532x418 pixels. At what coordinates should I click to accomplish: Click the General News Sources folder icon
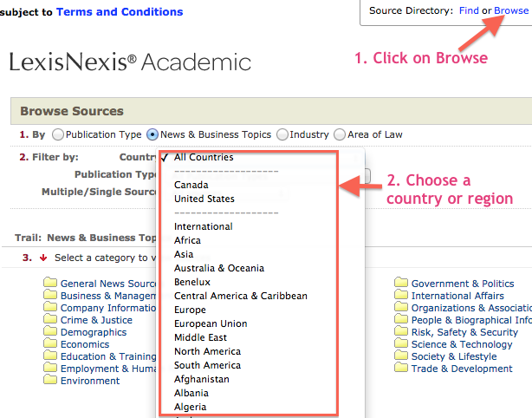(50, 282)
